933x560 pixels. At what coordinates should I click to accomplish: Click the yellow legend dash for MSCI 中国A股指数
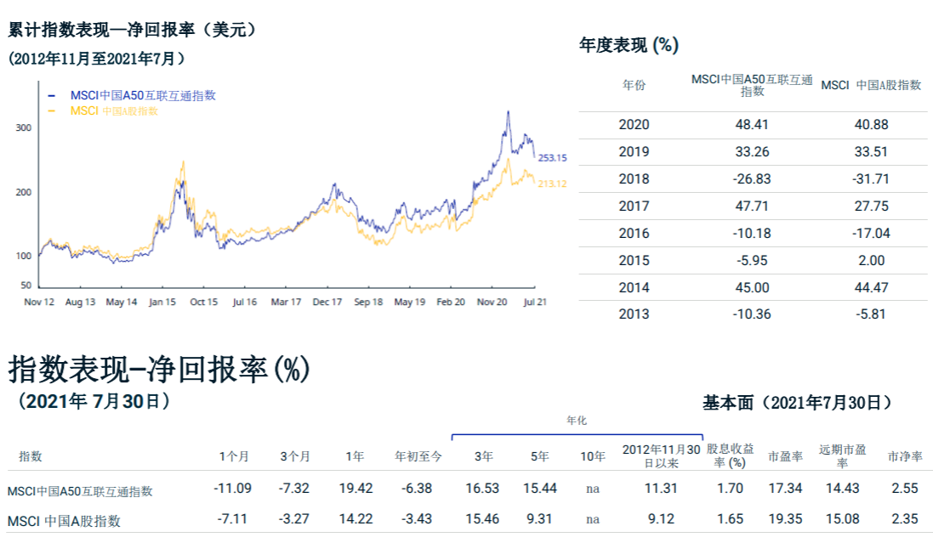52,111
